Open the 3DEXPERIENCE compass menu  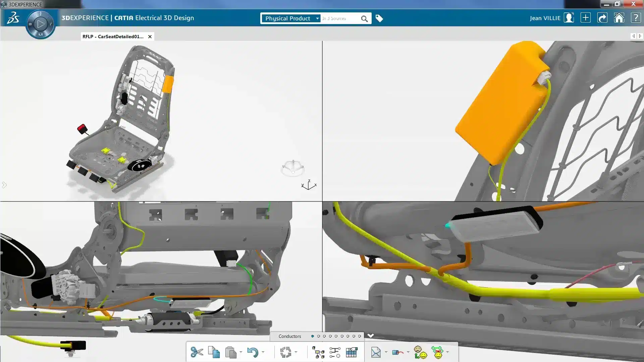tap(40, 24)
